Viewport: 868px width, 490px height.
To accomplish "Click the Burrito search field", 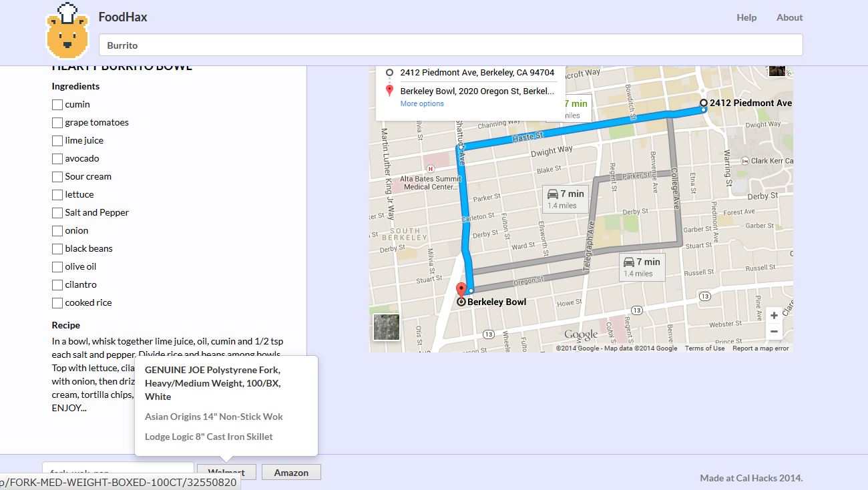I will [451, 45].
